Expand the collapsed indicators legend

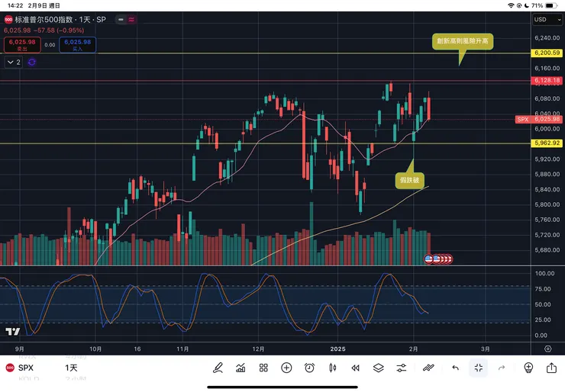[x=14, y=62]
